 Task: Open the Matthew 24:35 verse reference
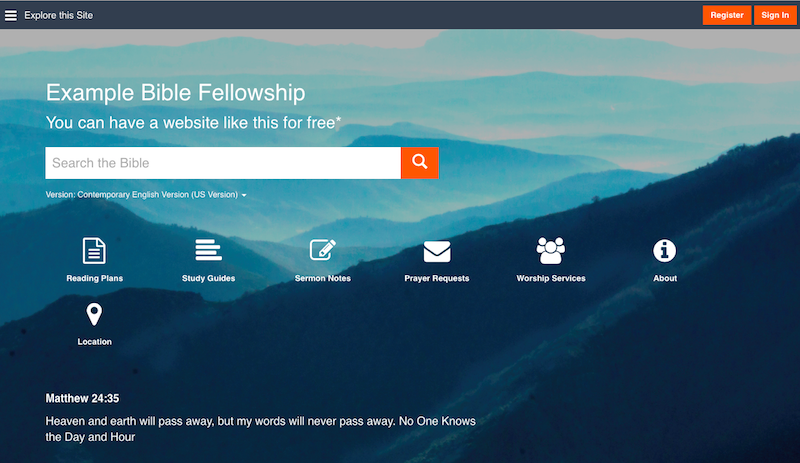(x=82, y=398)
